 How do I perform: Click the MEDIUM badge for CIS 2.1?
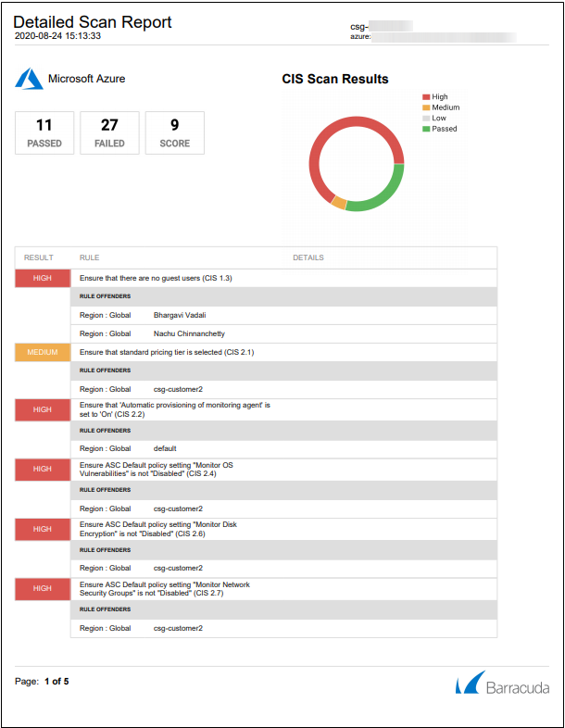43,352
